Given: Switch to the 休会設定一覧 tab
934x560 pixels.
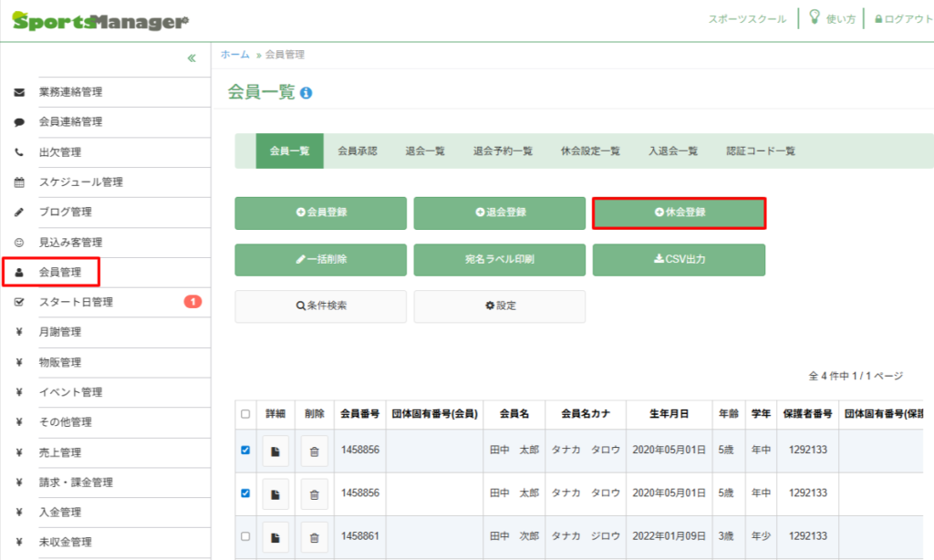Looking at the screenshot, I should [590, 150].
